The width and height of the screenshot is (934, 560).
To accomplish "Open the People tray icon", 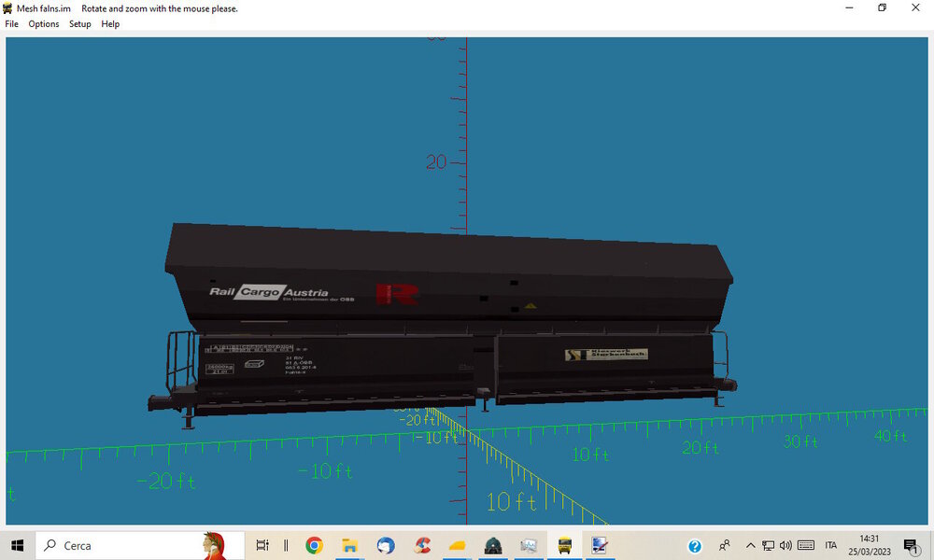I will (x=725, y=545).
